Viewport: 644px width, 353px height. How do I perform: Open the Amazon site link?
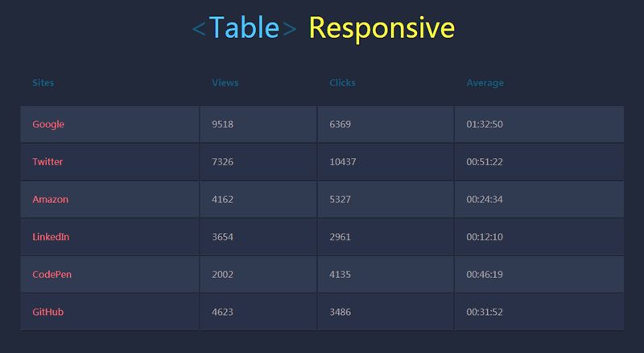[x=51, y=200]
